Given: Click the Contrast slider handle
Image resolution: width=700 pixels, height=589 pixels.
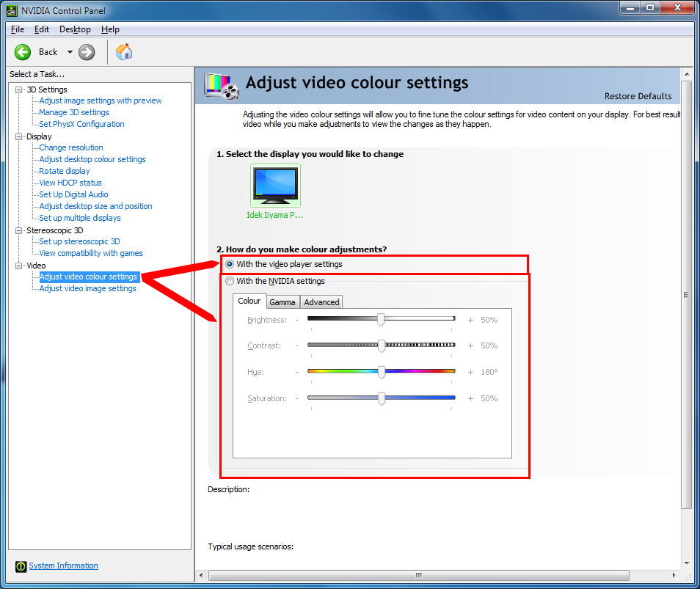Looking at the screenshot, I should (382, 345).
